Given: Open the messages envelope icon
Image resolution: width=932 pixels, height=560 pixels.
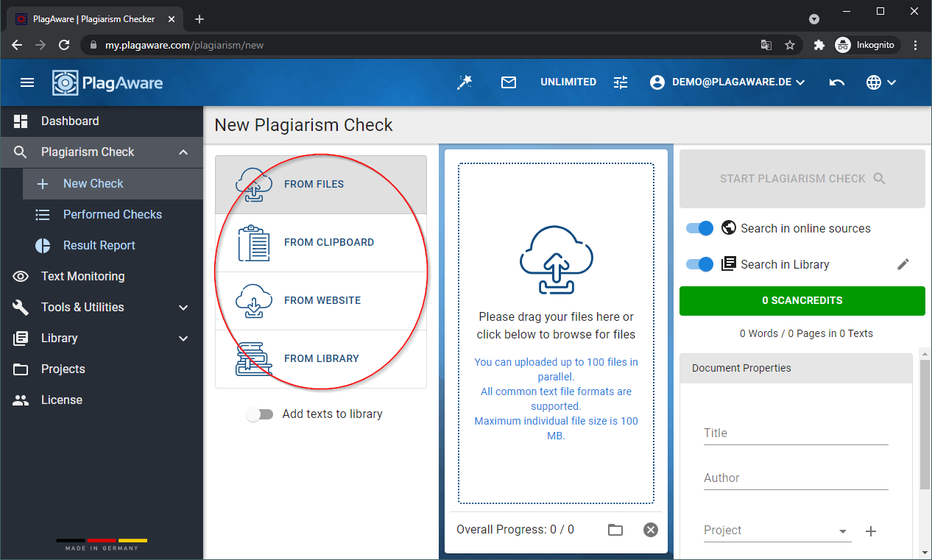Looking at the screenshot, I should (509, 82).
